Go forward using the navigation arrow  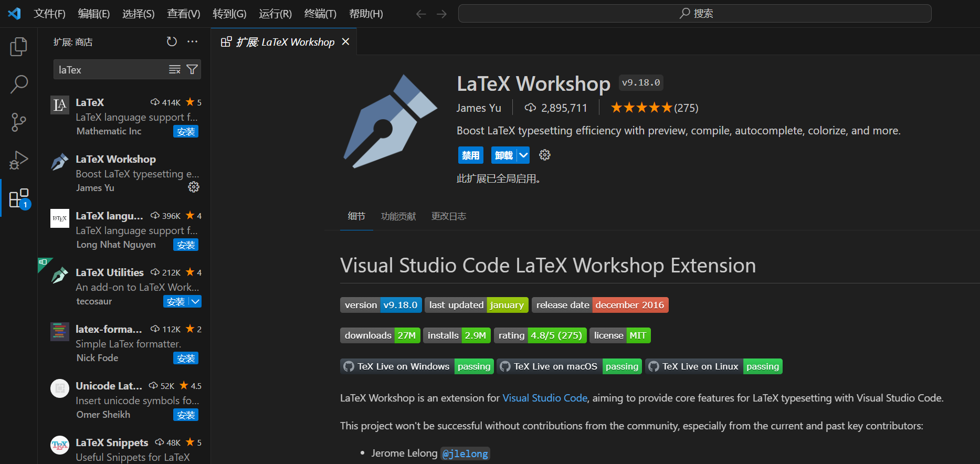442,14
